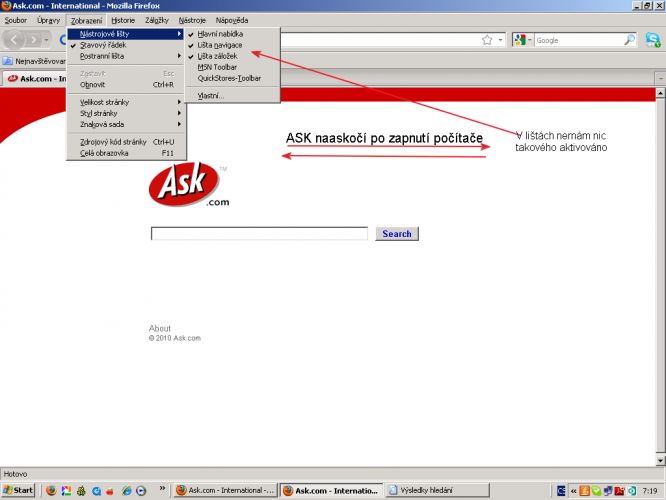
Task: Click the browser Forward arrow button
Action: (34, 40)
